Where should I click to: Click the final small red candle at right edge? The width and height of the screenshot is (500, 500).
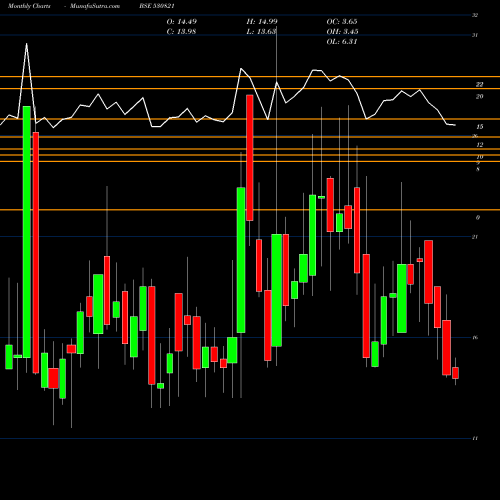pos(455,373)
